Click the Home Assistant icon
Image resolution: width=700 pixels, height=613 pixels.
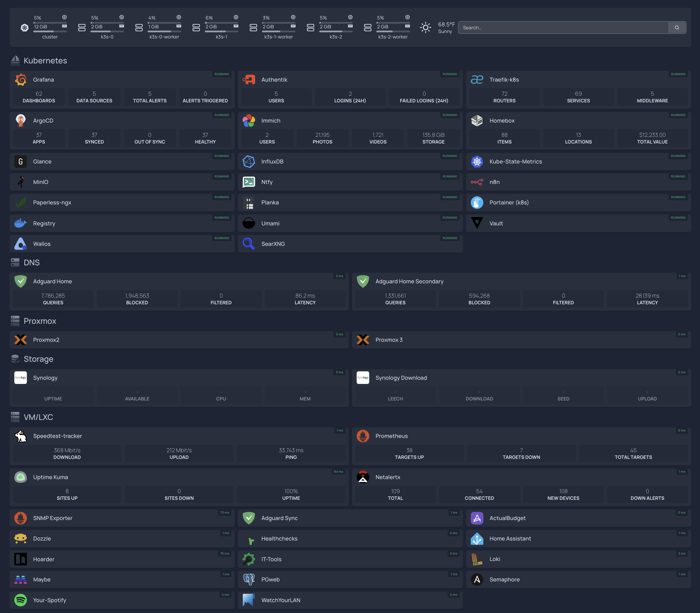(477, 539)
